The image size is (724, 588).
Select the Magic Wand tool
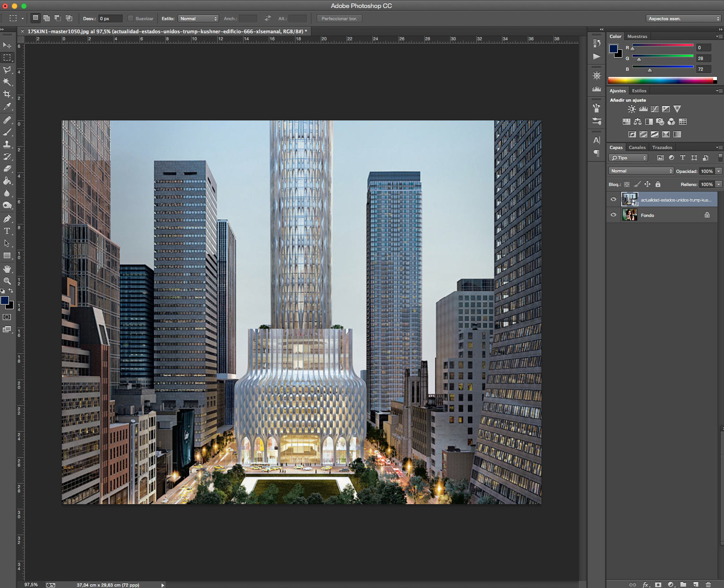[7, 82]
